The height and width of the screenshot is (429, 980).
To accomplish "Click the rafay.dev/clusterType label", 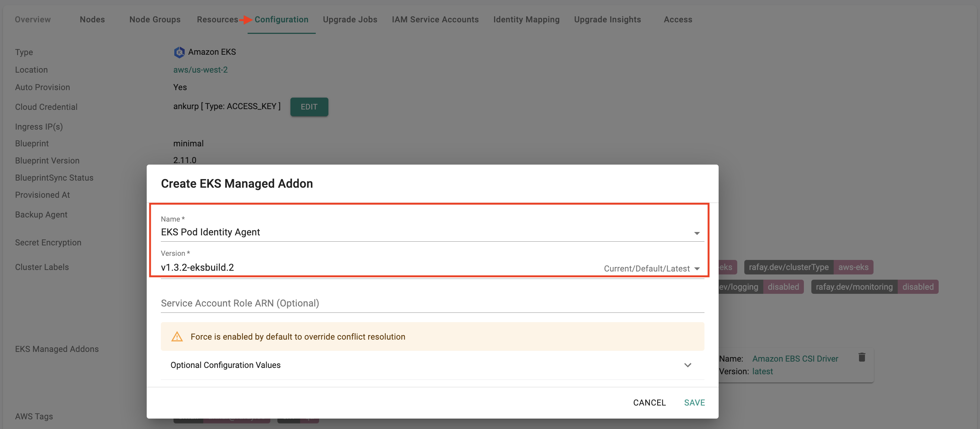I will 789,267.
